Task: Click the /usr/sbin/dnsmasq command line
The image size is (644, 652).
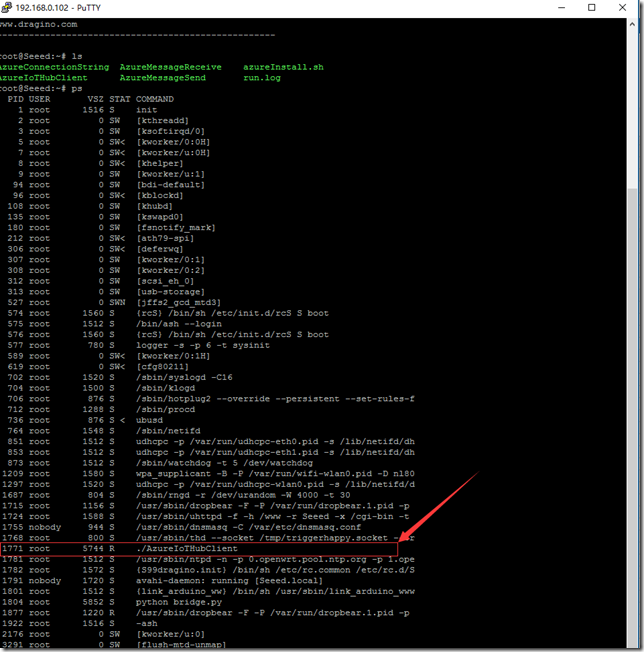Action: pos(249,527)
